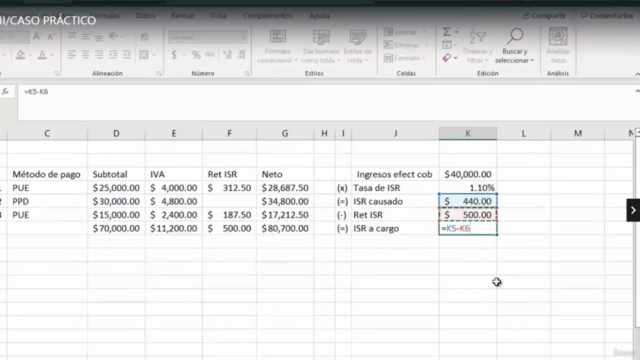Image resolution: width=640 pixels, height=360 pixels.
Task: Collapse the ribbon with caret
Action: (637, 74)
